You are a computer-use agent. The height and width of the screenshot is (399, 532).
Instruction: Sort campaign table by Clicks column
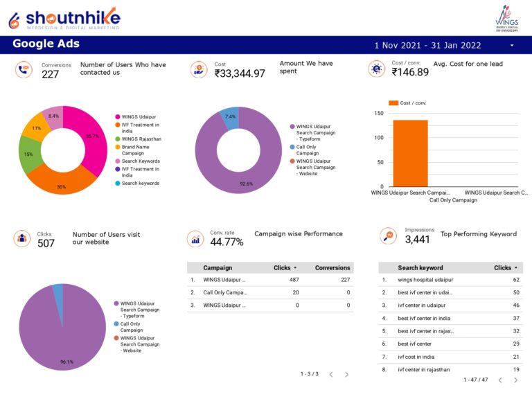point(285,267)
